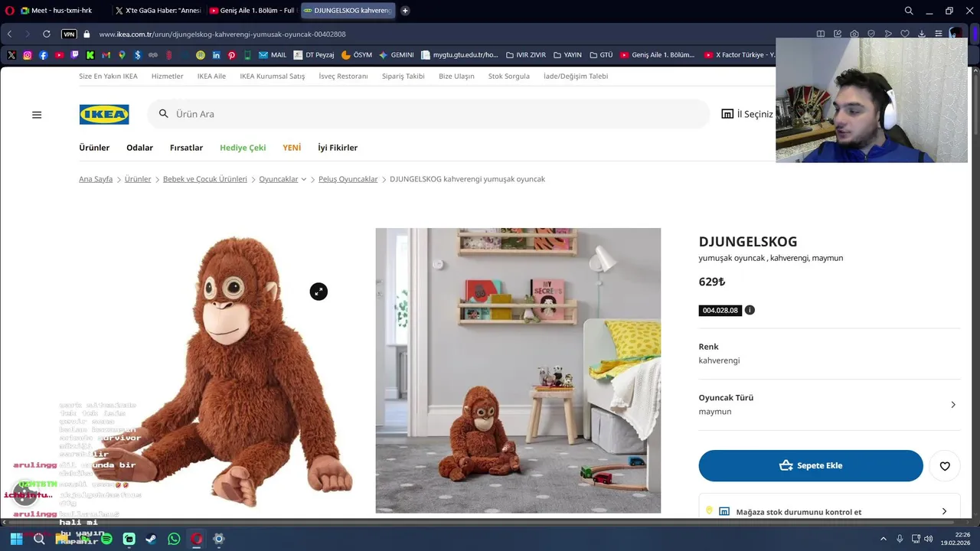Open Windows Start menu
Screen dimensions: 980x551
click(16, 539)
